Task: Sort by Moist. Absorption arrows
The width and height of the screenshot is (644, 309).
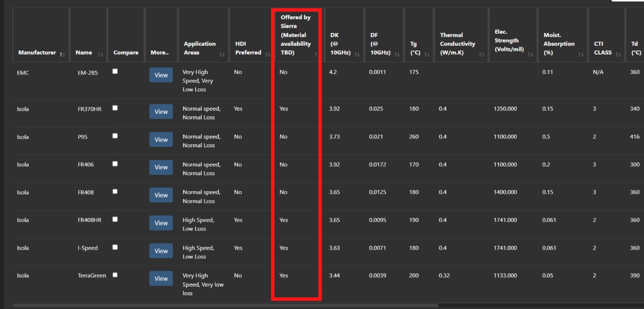Action: point(581,55)
